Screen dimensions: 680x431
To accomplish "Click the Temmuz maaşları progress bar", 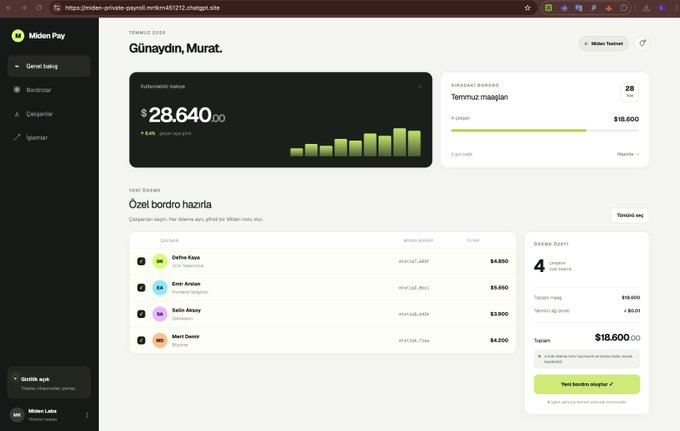I will pos(545,130).
